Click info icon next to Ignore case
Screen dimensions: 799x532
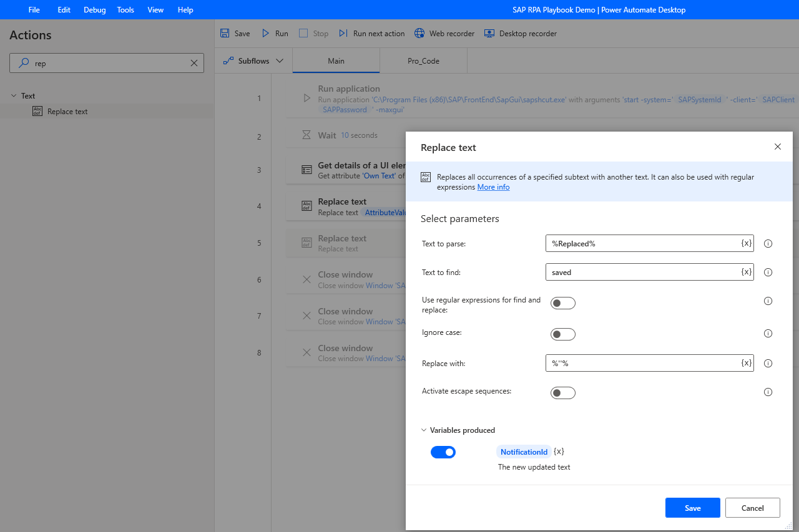[768, 333]
